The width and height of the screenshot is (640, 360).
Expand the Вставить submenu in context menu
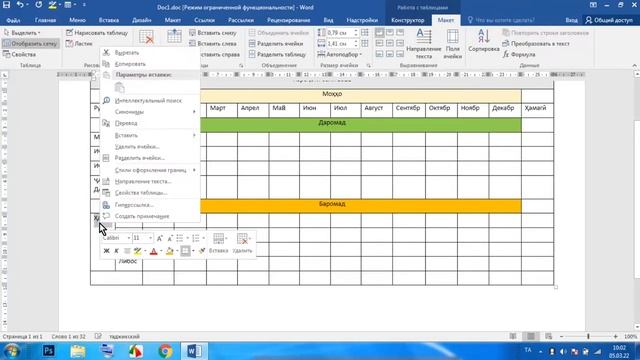pos(149,135)
